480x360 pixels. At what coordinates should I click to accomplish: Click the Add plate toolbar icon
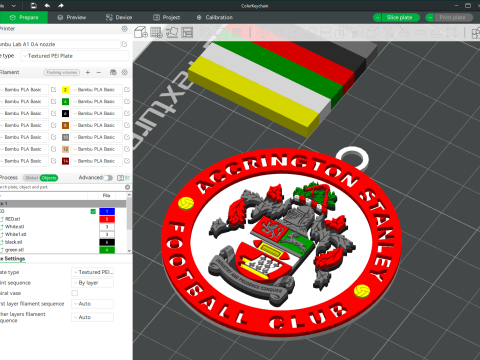(156, 32)
